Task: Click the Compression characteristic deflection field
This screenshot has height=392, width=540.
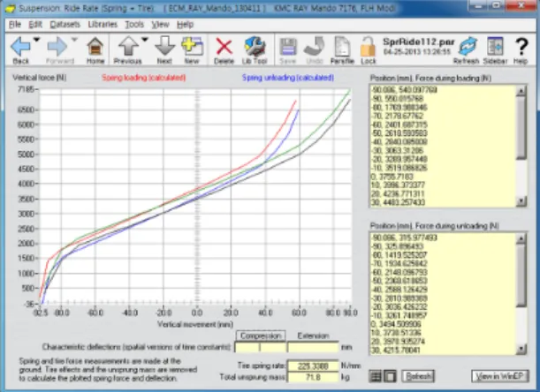Action: [x=261, y=347]
